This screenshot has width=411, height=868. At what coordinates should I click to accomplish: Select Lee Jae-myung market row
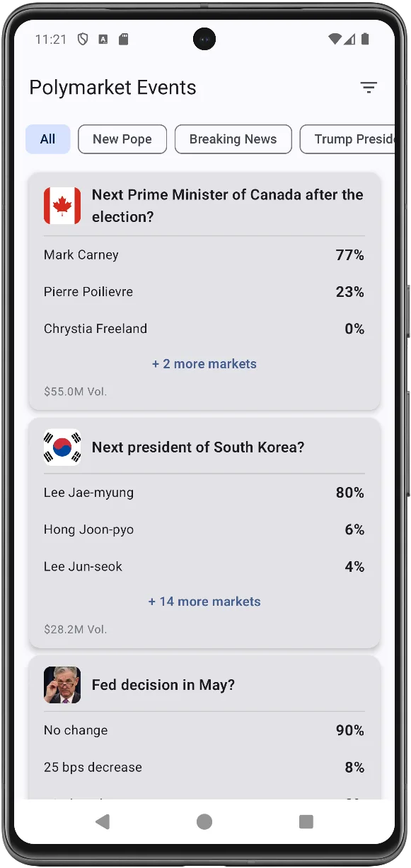point(204,493)
